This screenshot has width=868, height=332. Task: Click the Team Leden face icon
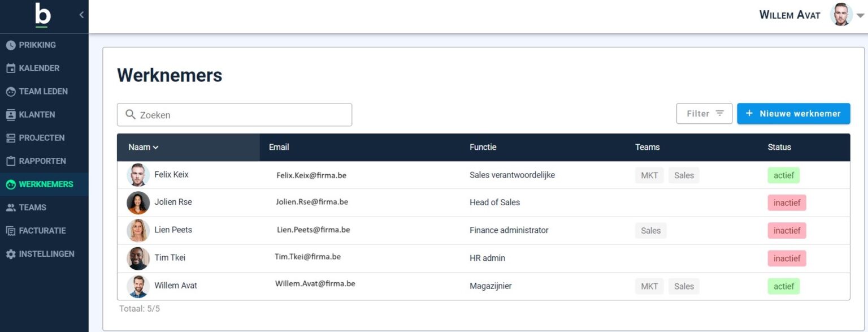11,92
